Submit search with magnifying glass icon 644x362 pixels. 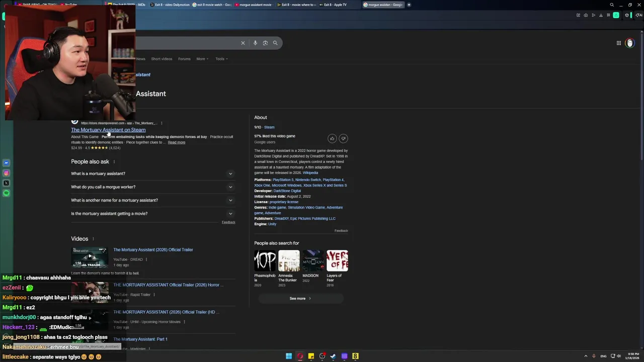[x=275, y=43]
